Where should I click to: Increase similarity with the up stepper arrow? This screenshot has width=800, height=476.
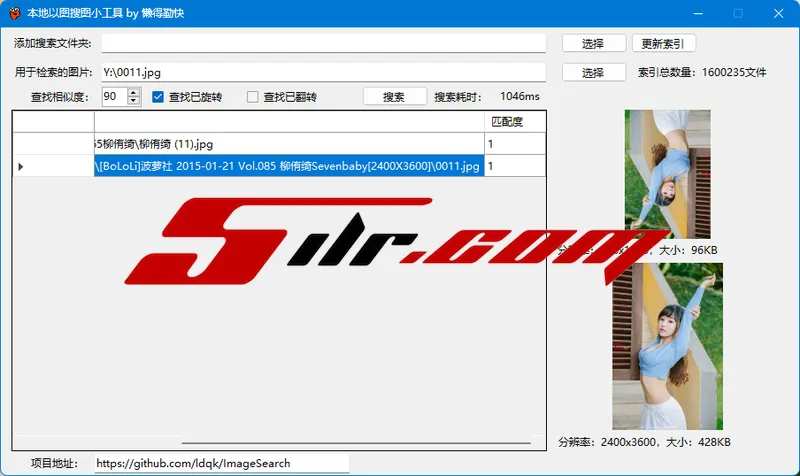click(x=134, y=92)
